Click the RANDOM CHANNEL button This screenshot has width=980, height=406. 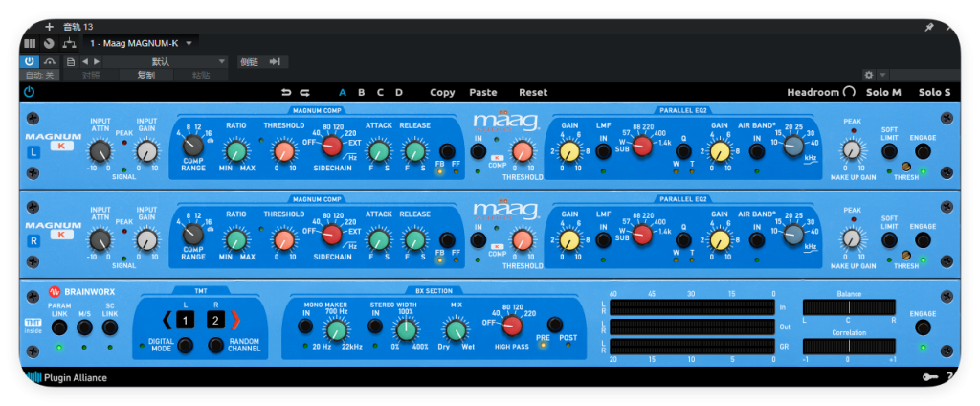(216, 345)
